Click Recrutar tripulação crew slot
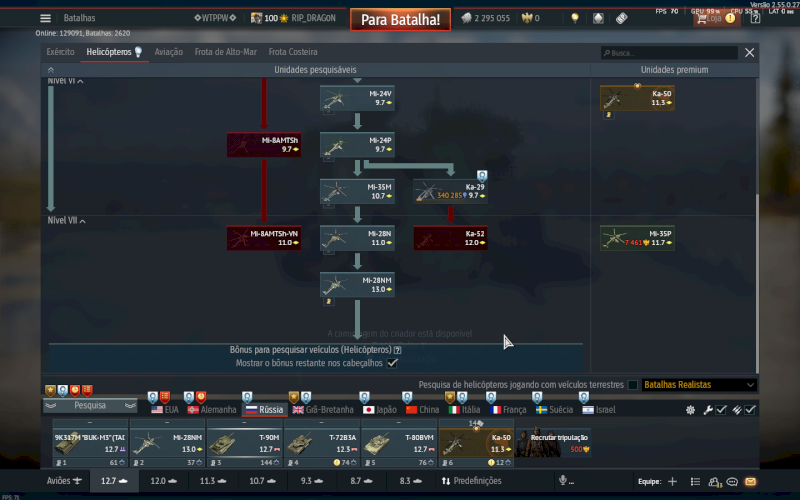The image size is (800, 500). point(553,442)
